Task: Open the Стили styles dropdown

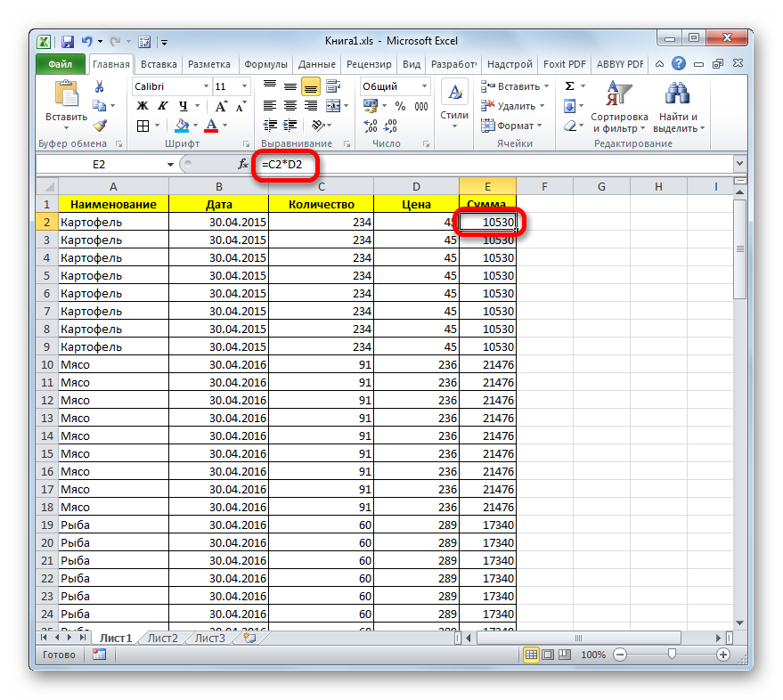Action: [x=454, y=105]
